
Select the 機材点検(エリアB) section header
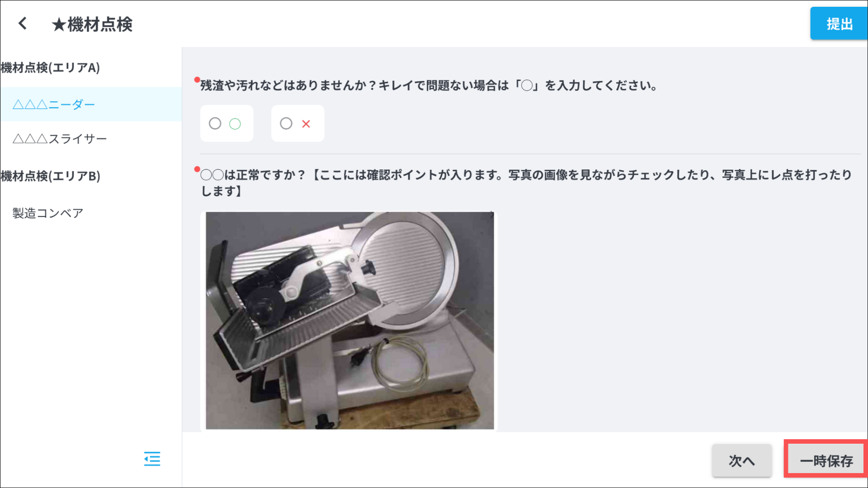[50, 176]
